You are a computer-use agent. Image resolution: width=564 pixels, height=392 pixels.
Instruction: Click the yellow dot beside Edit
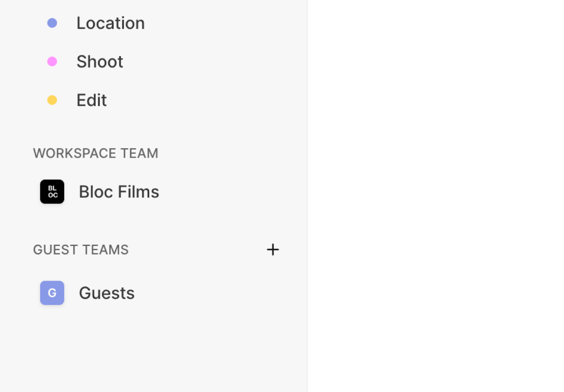(x=52, y=100)
